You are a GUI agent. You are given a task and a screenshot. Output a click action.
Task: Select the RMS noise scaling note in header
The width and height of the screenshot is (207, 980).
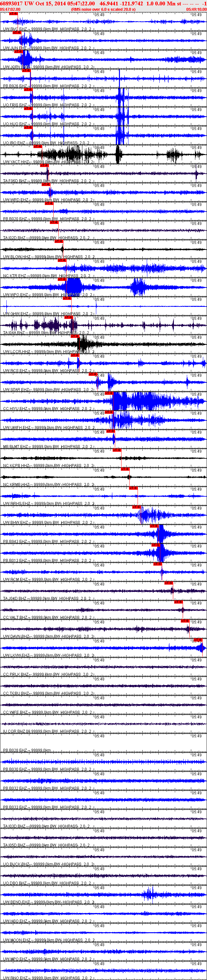coord(103,9)
